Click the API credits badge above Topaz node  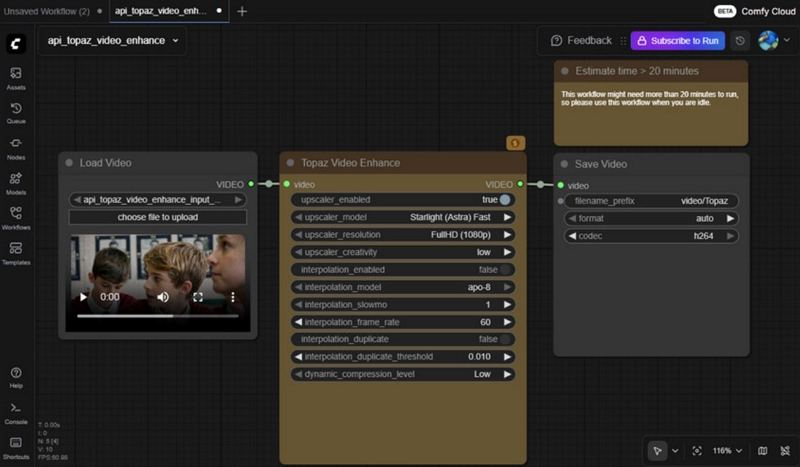[515, 143]
